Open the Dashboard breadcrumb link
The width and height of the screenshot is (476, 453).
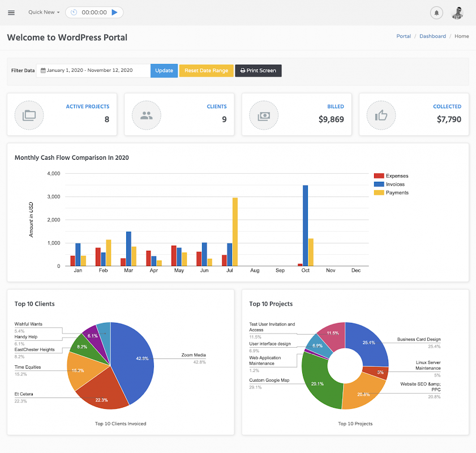[x=432, y=36]
